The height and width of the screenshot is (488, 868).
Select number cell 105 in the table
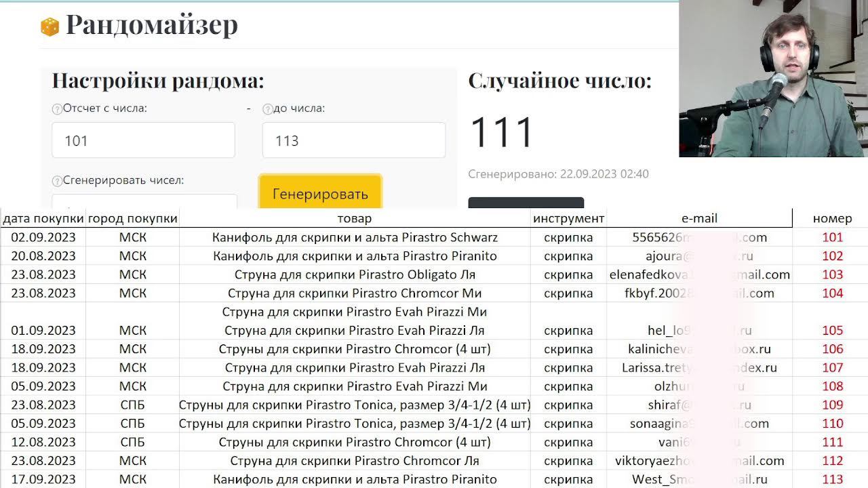832,331
